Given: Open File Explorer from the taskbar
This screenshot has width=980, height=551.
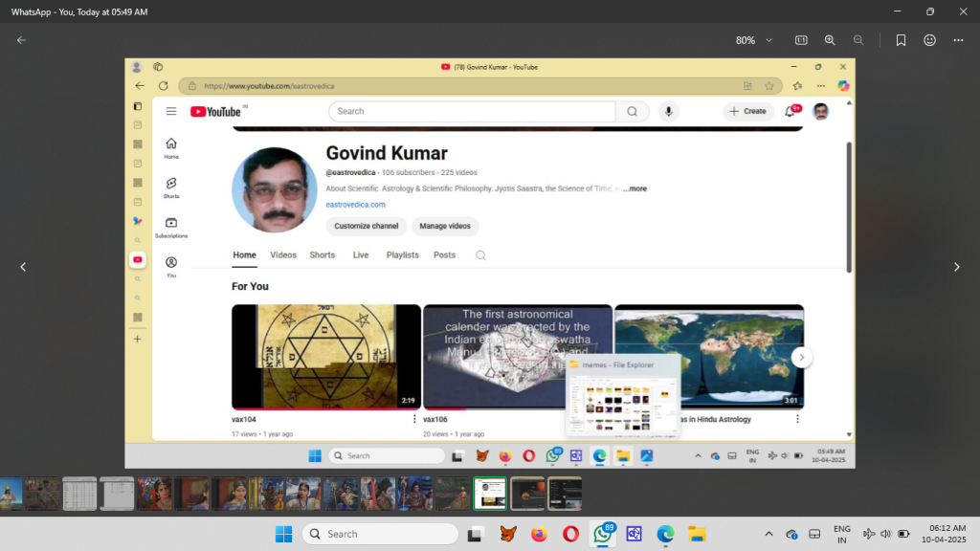Looking at the screenshot, I should 697,534.
